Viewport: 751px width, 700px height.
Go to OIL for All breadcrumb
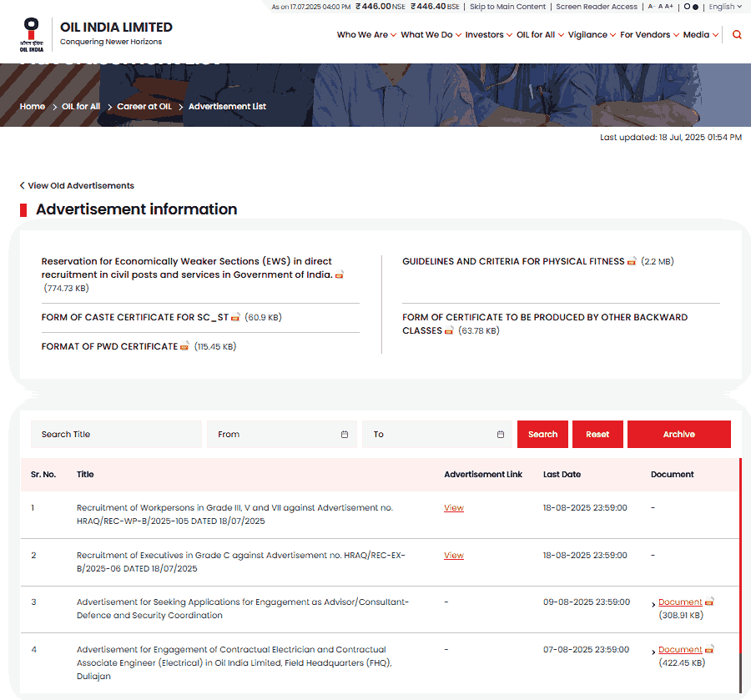coord(81,106)
